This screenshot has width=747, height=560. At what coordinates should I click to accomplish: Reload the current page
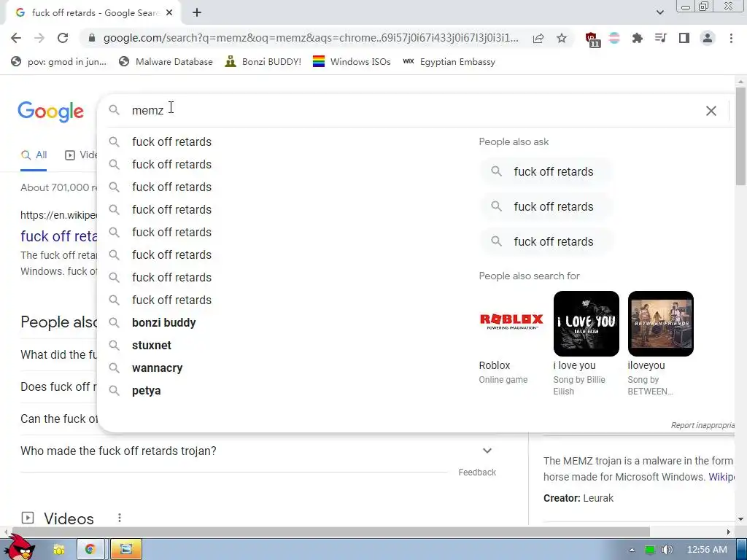[x=63, y=38]
